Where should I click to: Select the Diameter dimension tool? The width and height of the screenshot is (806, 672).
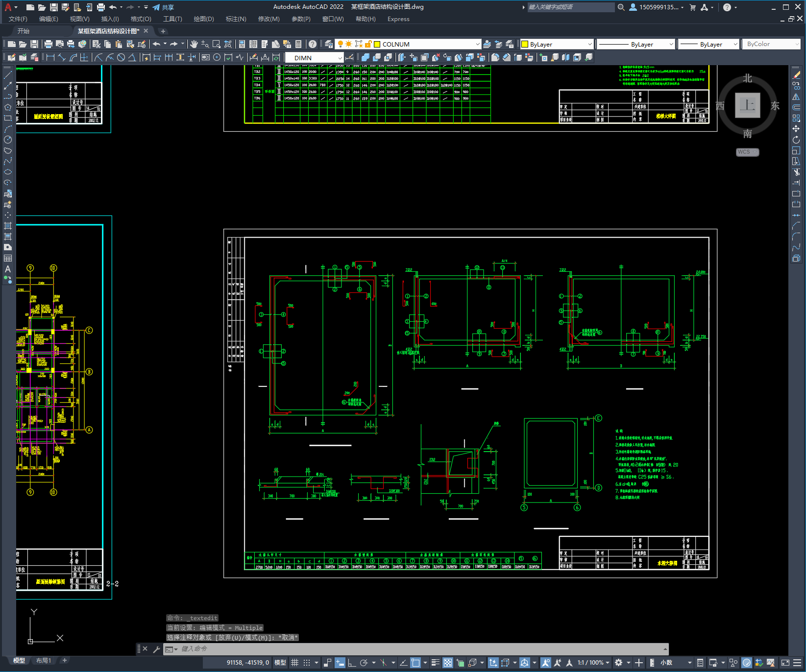coord(121,57)
